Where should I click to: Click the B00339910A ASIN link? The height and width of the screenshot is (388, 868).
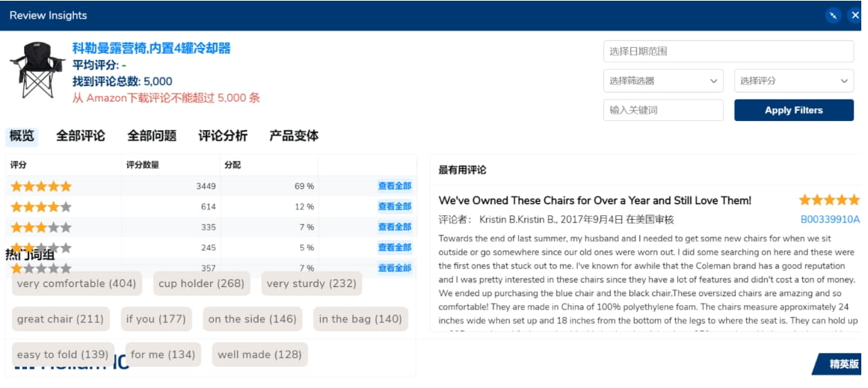tap(830, 219)
